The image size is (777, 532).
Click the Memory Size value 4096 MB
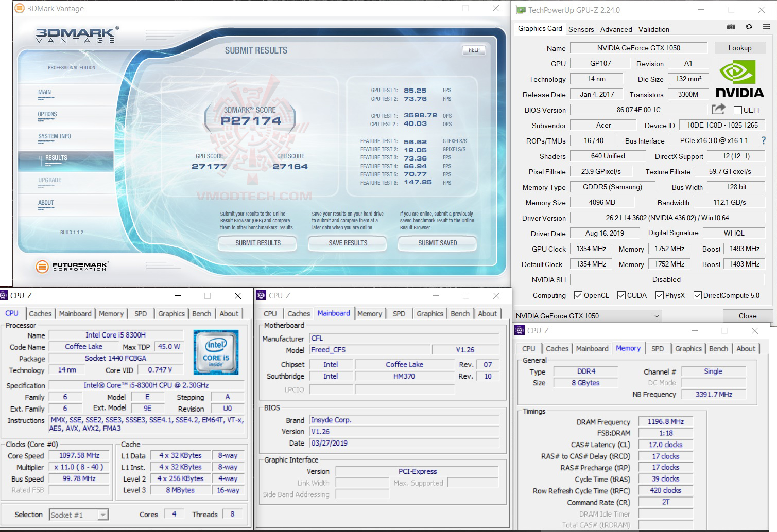click(x=602, y=202)
